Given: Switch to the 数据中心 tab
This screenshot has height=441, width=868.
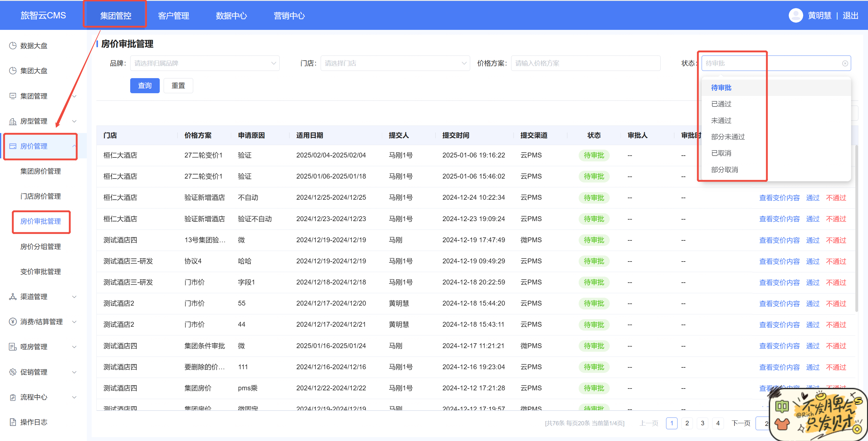Looking at the screenshot, I should tap(231, 15).
